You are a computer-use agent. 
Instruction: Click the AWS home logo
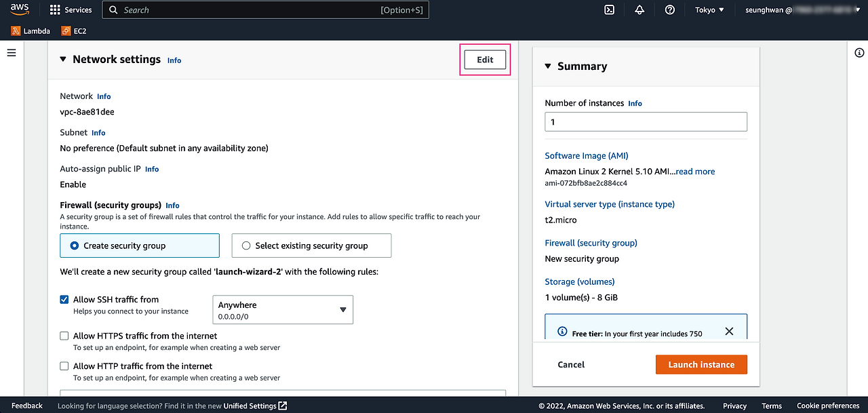point(18,9)
